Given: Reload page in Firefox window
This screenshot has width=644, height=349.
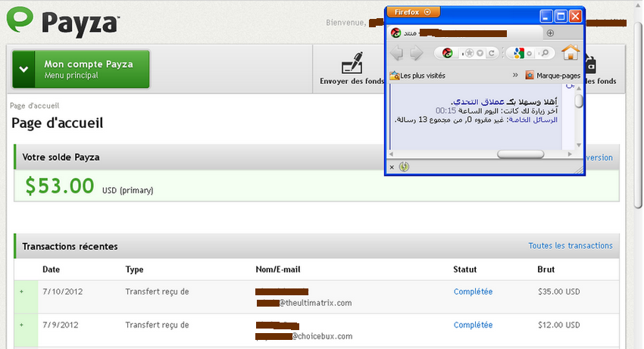Looking at the screenshot, I should pyautogui.click(x=491, y=54).
